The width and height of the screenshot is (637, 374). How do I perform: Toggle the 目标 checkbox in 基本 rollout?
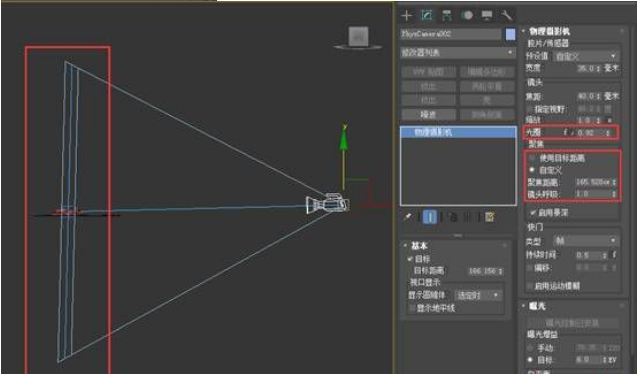(410, 259)
